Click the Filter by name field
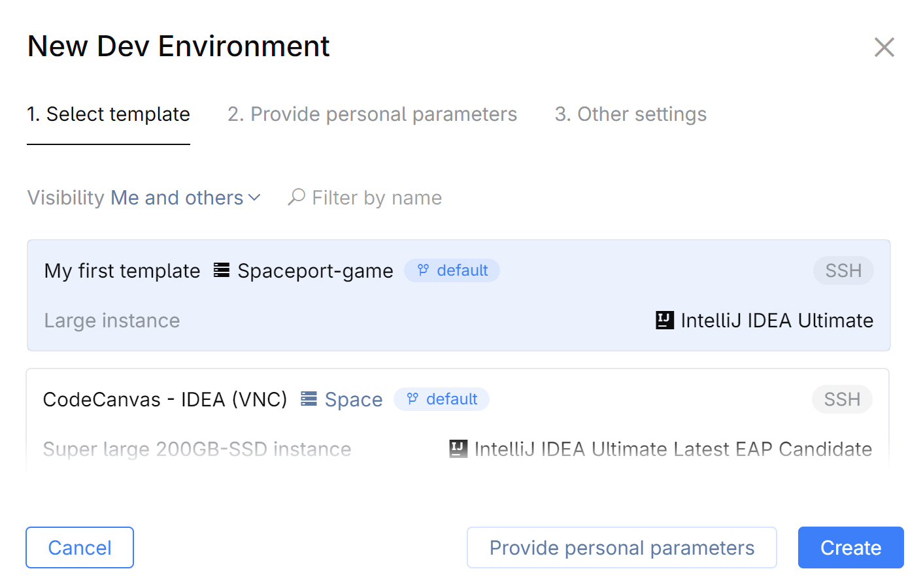Screen dimensions: 923x588 377,197
